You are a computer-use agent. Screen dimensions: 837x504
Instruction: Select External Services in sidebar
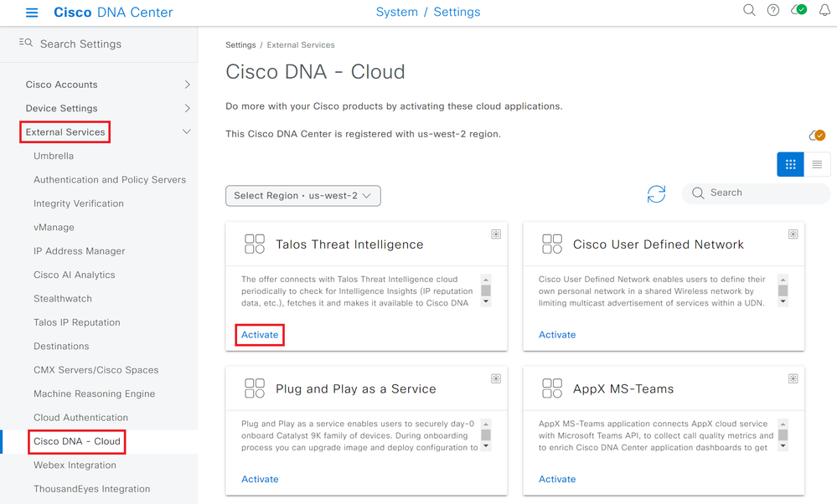click(x=65, y=131)
